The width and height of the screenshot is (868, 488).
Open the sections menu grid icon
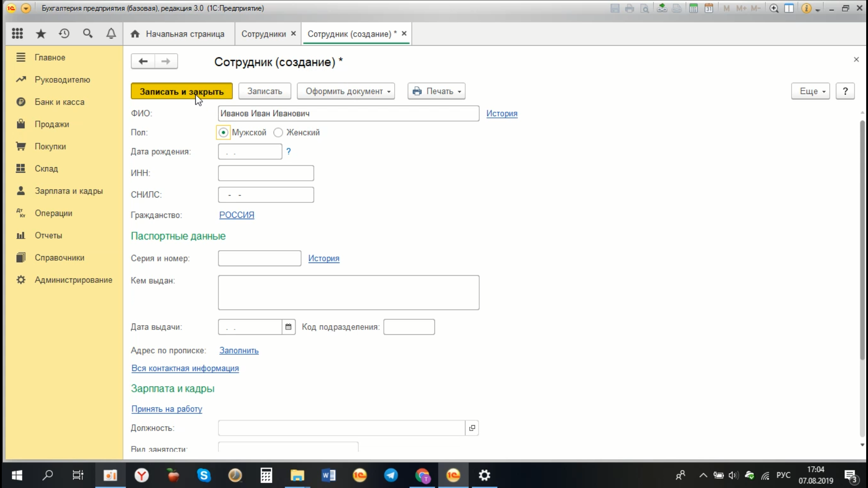pos(17,33)
